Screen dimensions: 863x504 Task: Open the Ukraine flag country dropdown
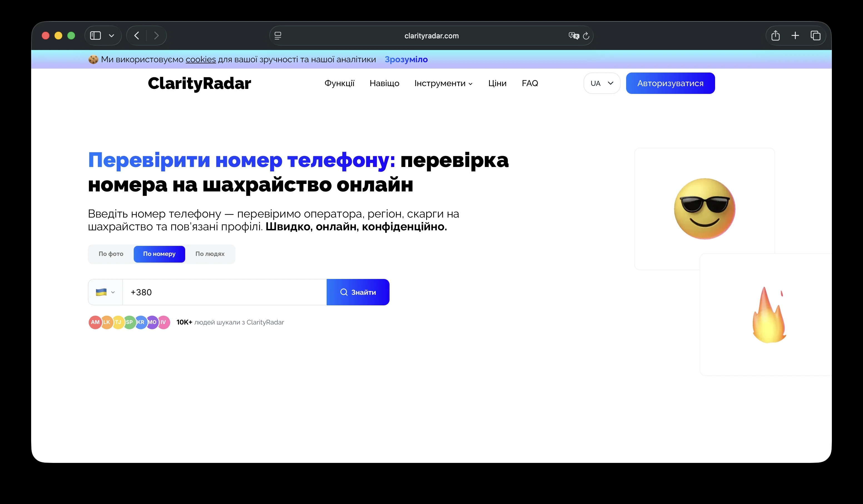(x=105, y=292)
